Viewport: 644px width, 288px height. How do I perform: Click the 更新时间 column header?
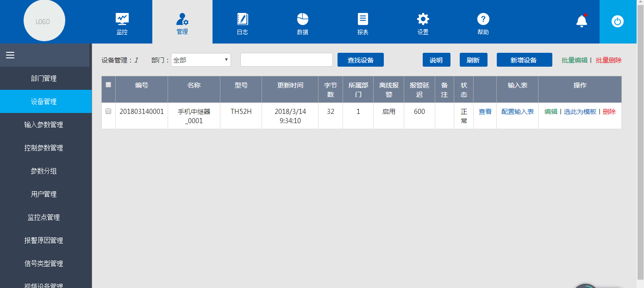click(290, 89)
